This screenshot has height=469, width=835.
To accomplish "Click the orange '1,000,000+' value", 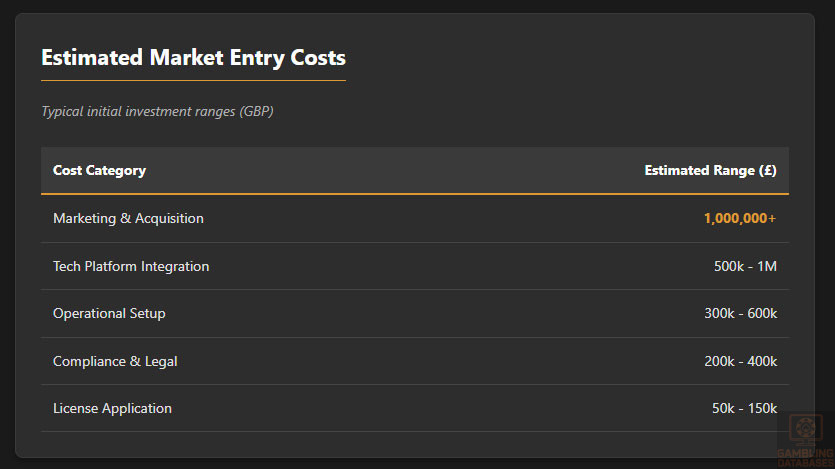I will point(740,218).
